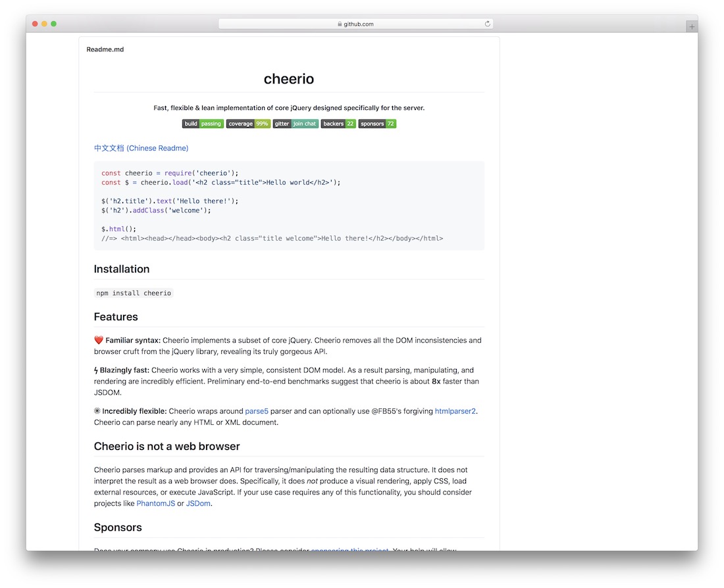The image size is (724, 588).
Task: Click the green fullscreen window button
Action: click(53, 24)
